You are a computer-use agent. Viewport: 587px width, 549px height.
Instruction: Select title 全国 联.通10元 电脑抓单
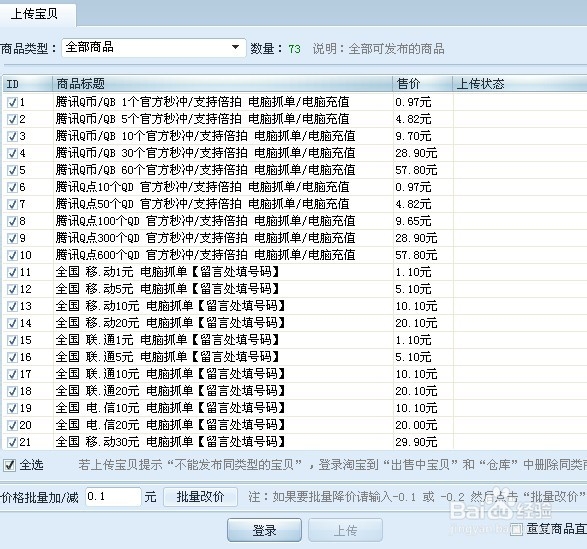coord(171,374)
